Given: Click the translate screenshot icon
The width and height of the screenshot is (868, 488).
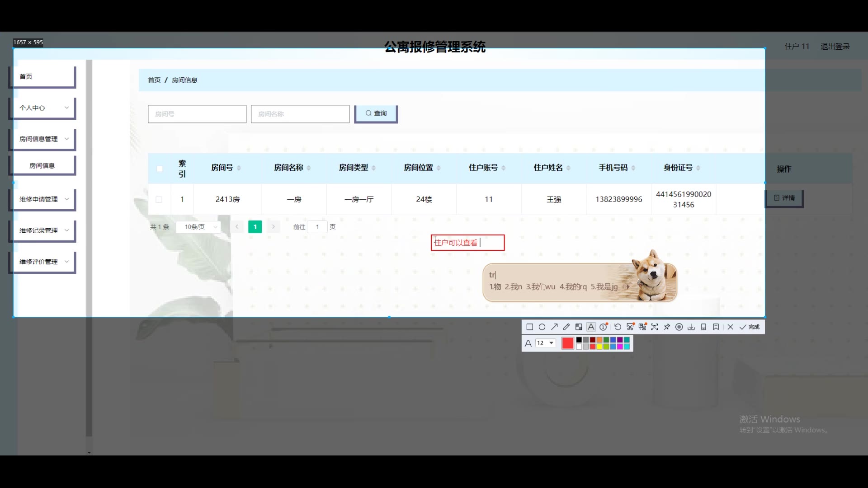Looking at the screenshot, I should (642, 327).
